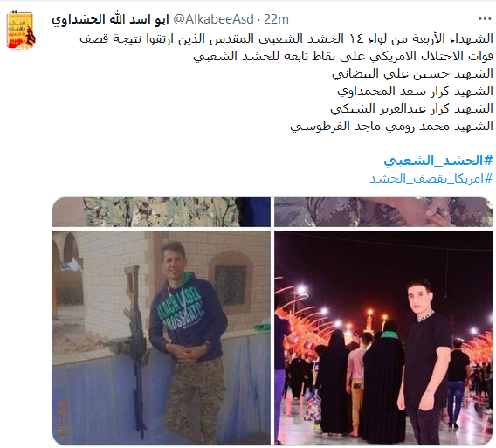496x448 pixels.
Task: Open night shrine photo with young man
Action: (x=383, y=338)
